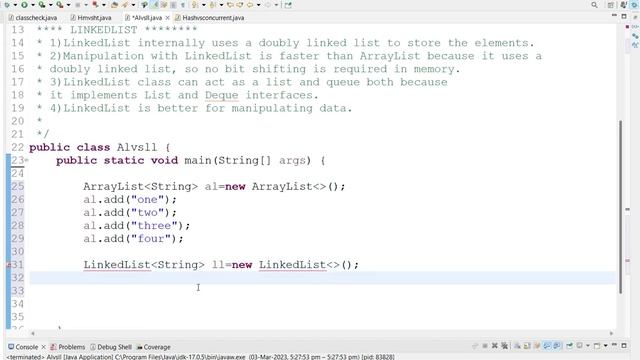Click the editor vertical scrollbar thumb
The height and width of the screenshot is (360, 640).
(621, 206)
